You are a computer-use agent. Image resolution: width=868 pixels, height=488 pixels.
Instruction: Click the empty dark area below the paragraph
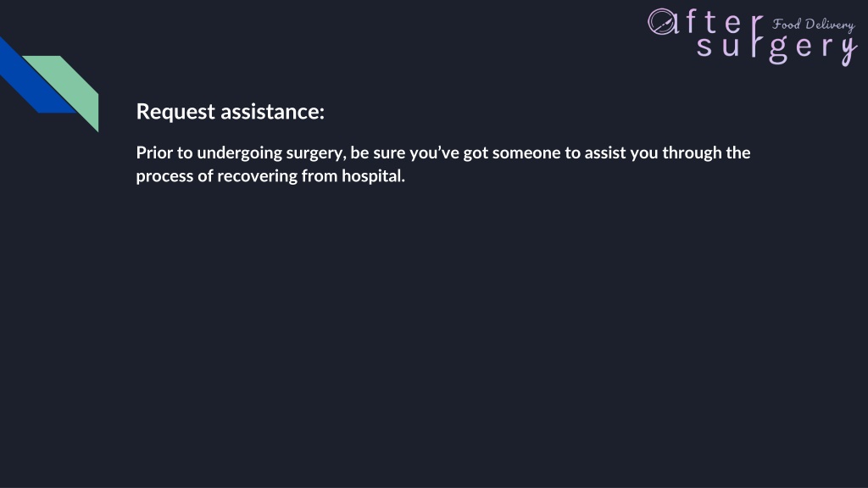click(x=434, y=332)
